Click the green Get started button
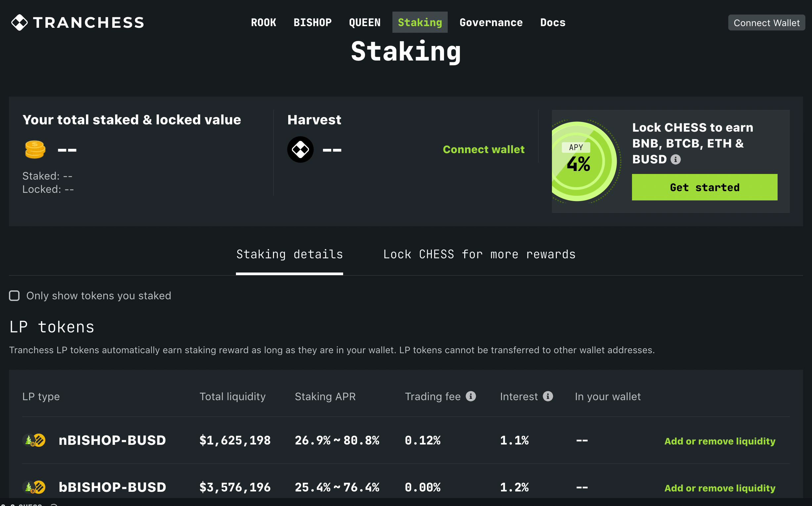The width and height of the screenshot is (812, 506). (704, 187)
